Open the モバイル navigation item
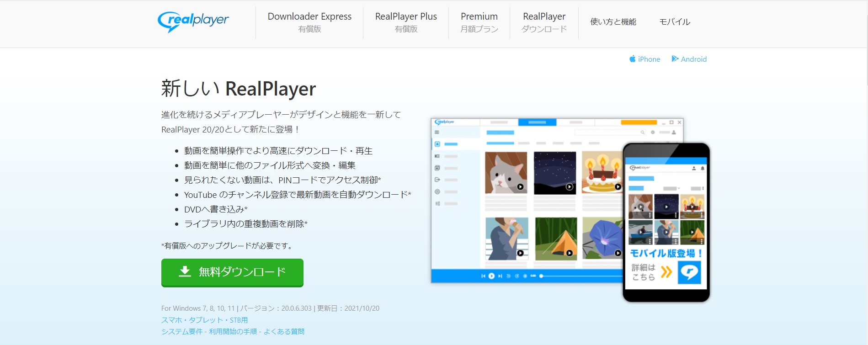Viewport: 868px width, 345px height. (674, 22)
